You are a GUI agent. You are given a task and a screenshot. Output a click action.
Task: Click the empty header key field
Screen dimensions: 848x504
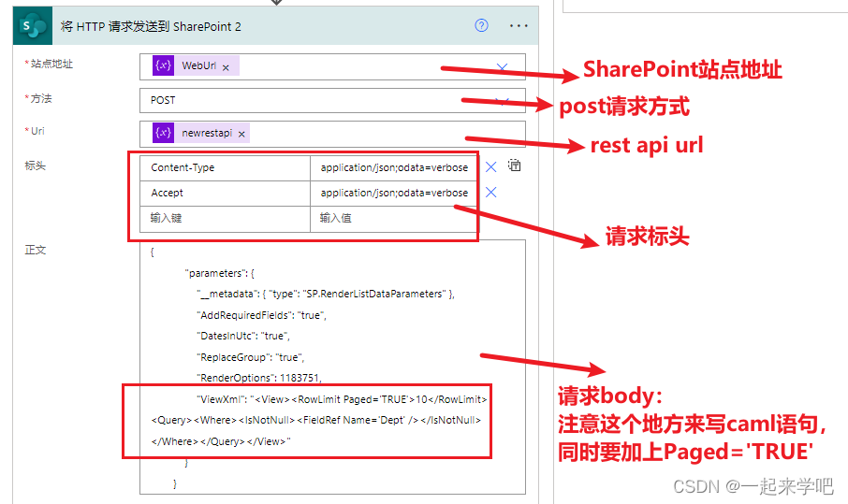click(225, 218)
